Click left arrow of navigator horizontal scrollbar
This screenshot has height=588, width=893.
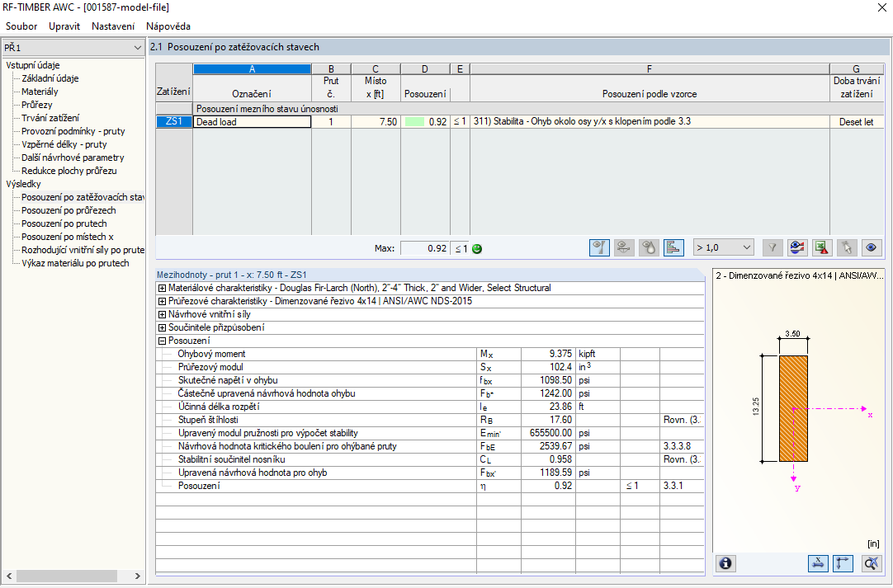click(9, 576)
